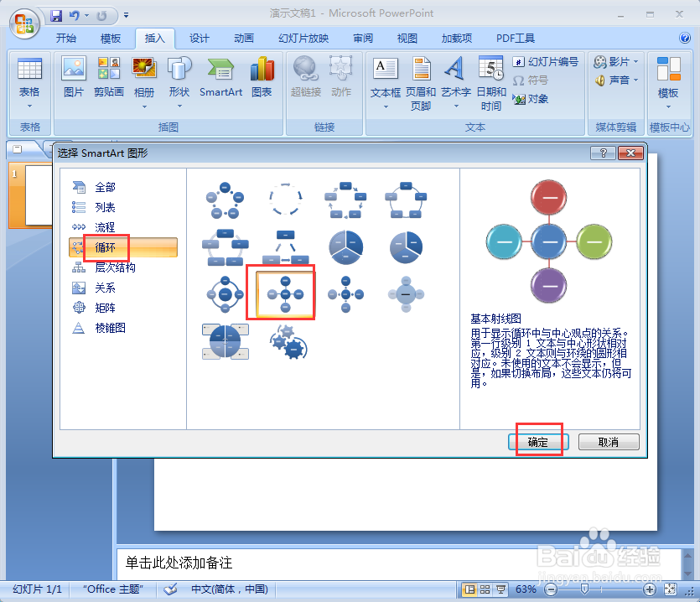Viewport: 700px width, 602px height.
Task: Open the Office button menu
Action: point(24,23)
